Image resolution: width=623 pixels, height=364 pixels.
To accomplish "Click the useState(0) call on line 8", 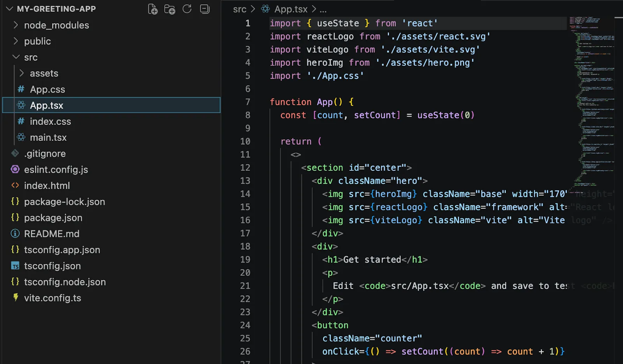I will pos(446,115).
